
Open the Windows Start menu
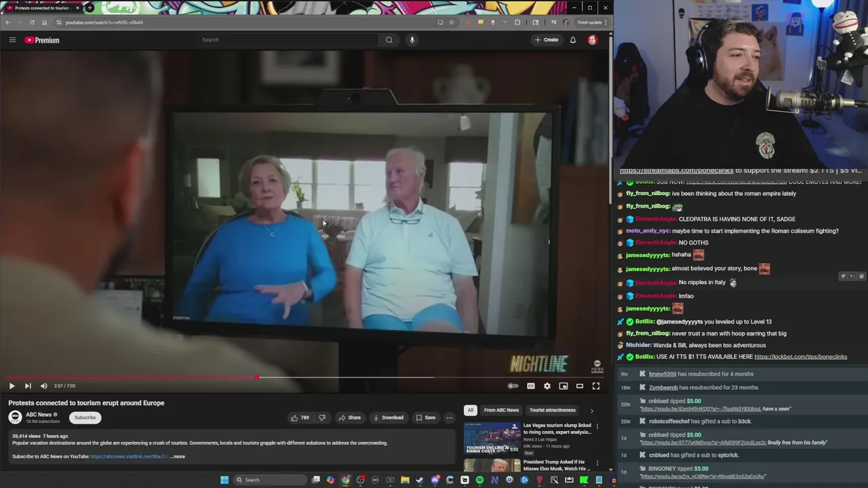pos(224,480)
